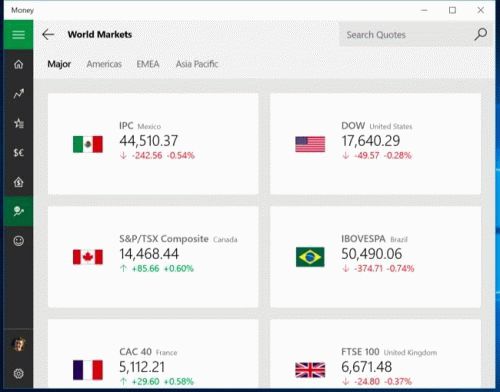The width and height of the screenshot is (500, 392).
Task: Click the user profile picture
Action: [x=18, y=344]
